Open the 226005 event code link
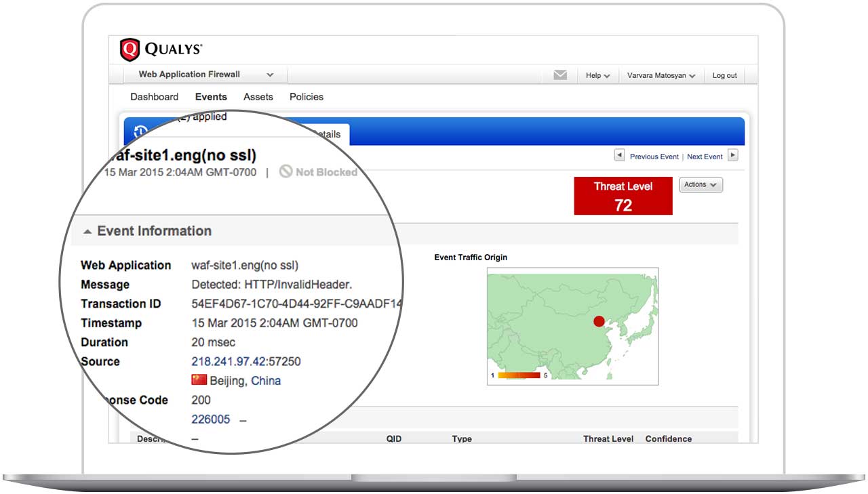Image resolution: width=868 pixels, height=494 pixels. [x=210, y=419]
